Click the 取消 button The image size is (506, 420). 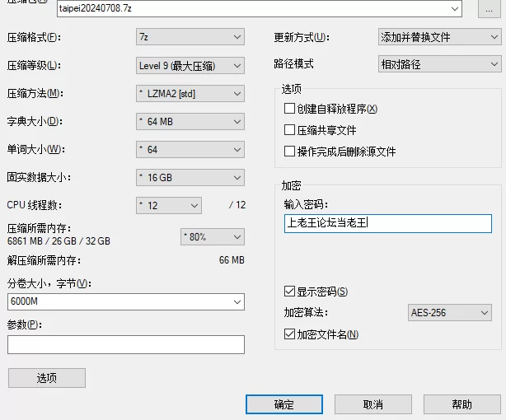tap(373, 404)
